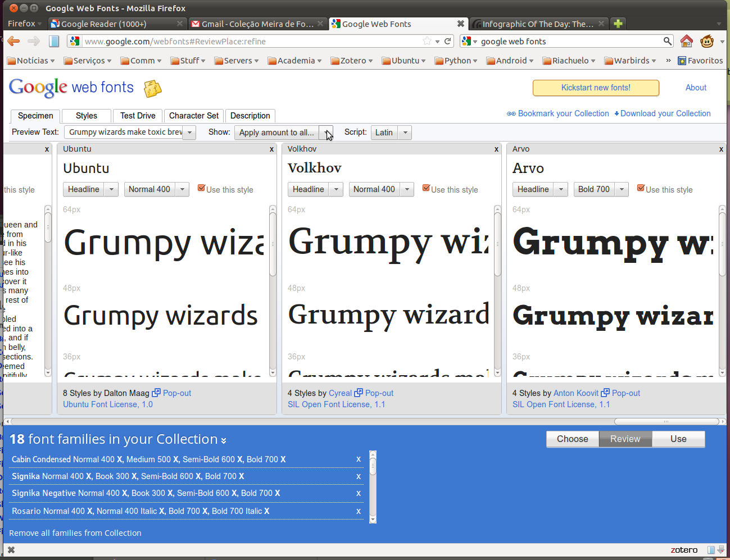The width and height of the screenshot is (730, 560).
Task: Open the Firefox menu
Action: tap(25, 24)
